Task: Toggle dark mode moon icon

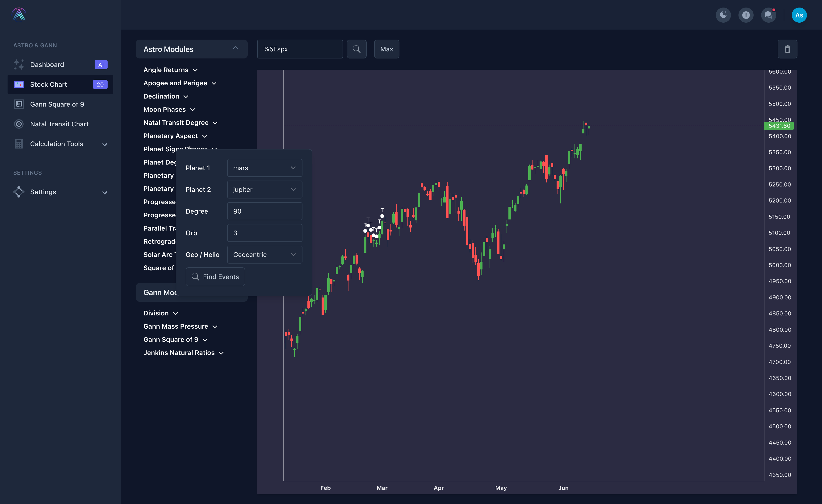Action: point(723,15)
